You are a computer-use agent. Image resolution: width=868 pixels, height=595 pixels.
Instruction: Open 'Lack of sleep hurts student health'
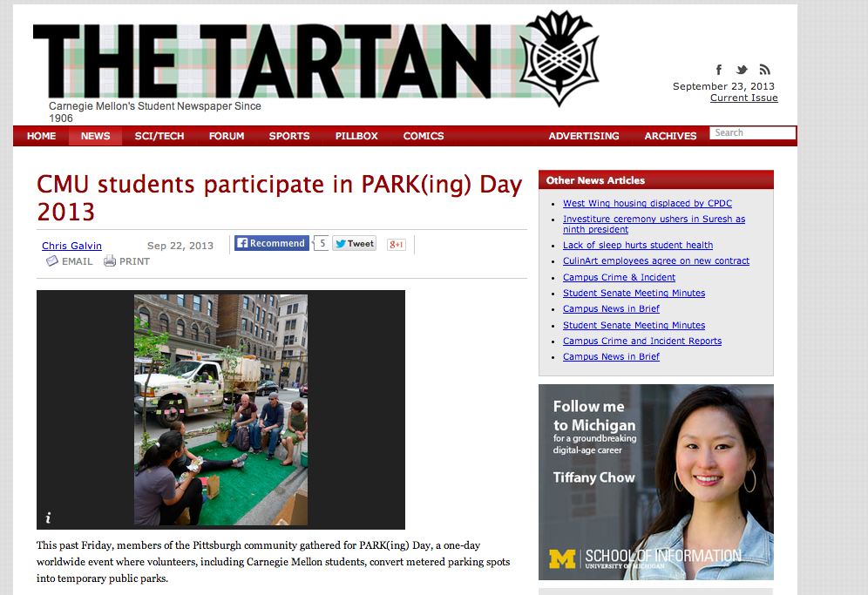[x=638, y=245]
